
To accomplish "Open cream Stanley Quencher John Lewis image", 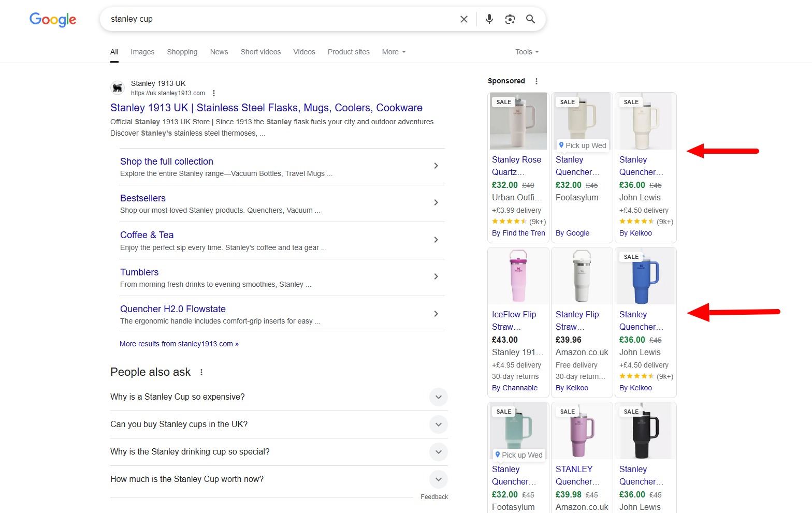I will 646,121.
